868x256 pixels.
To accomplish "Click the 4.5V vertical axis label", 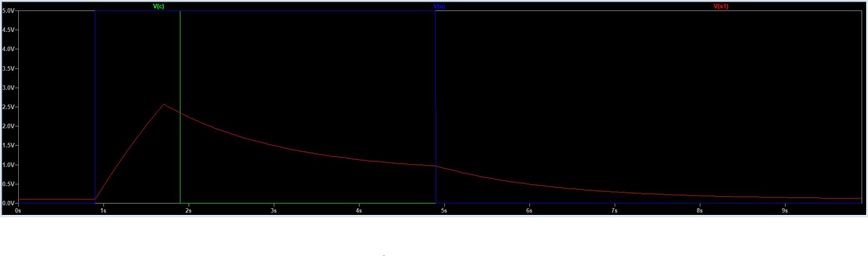I will coord(8,30).
